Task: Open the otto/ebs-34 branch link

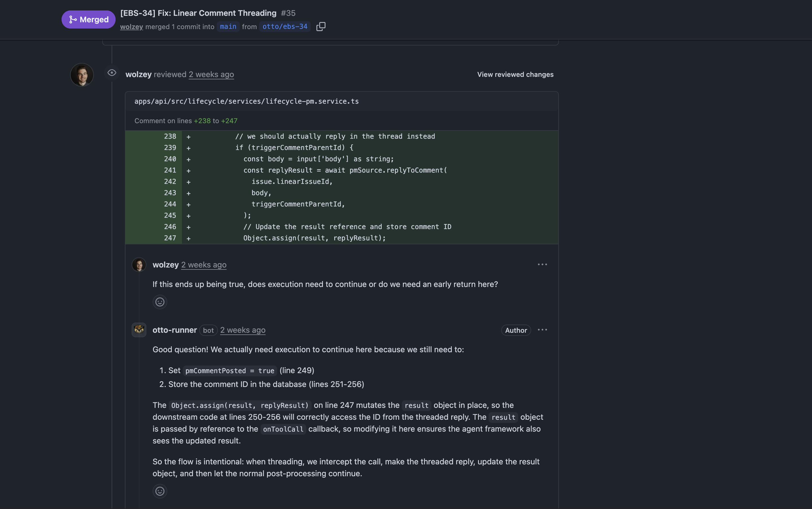Action: coord(285,27)
